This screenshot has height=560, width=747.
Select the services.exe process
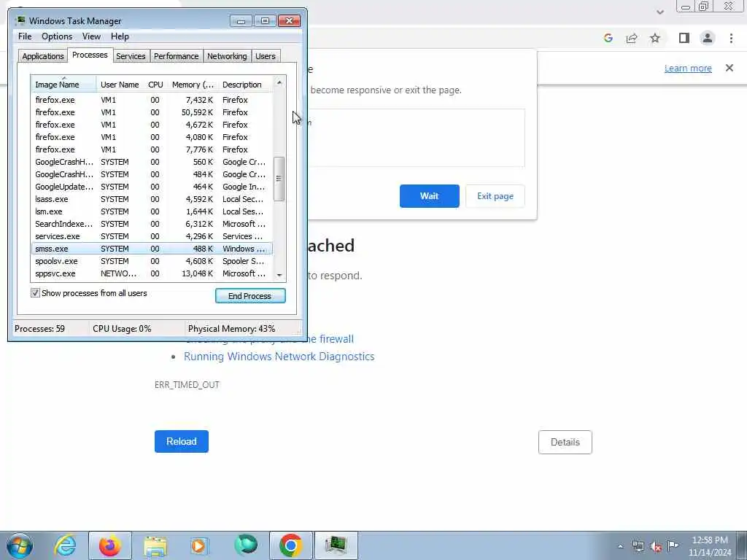(x=152, y=236)
